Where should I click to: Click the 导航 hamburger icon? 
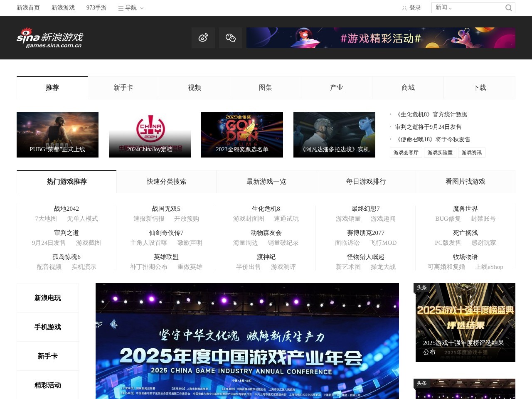point(120,7)
